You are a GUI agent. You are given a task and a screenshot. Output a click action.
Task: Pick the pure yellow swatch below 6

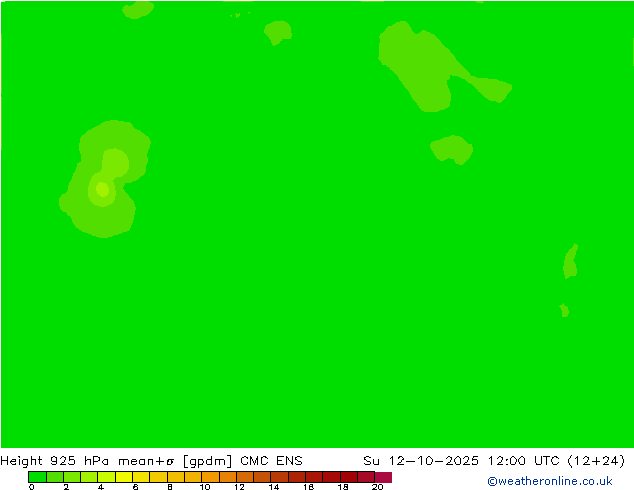(124, 477)
